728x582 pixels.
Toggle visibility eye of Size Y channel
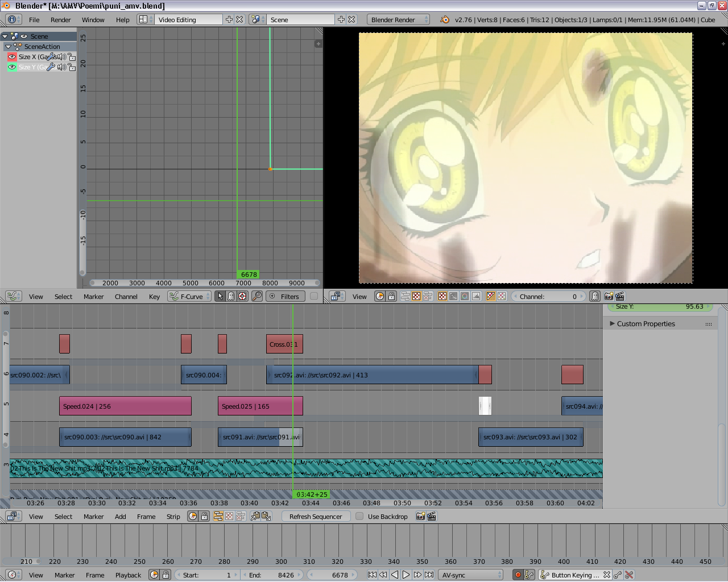(x=12, y=67)
